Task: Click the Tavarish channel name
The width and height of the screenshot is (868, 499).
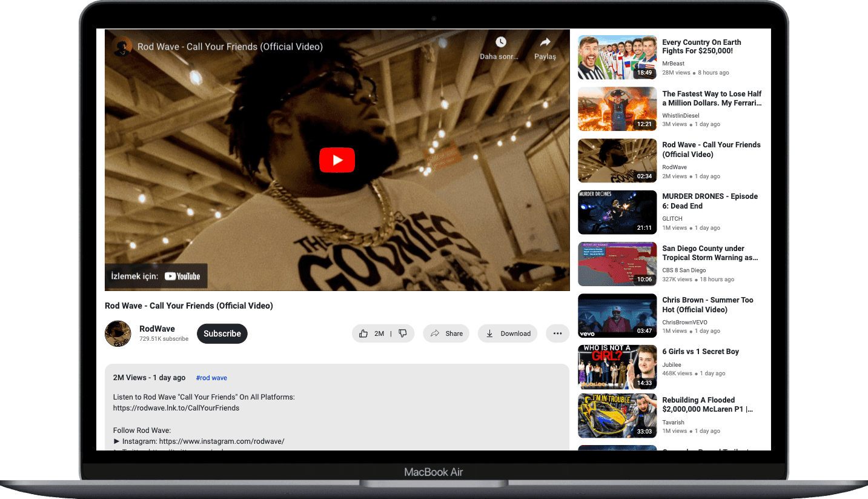Action: point(673,423)
